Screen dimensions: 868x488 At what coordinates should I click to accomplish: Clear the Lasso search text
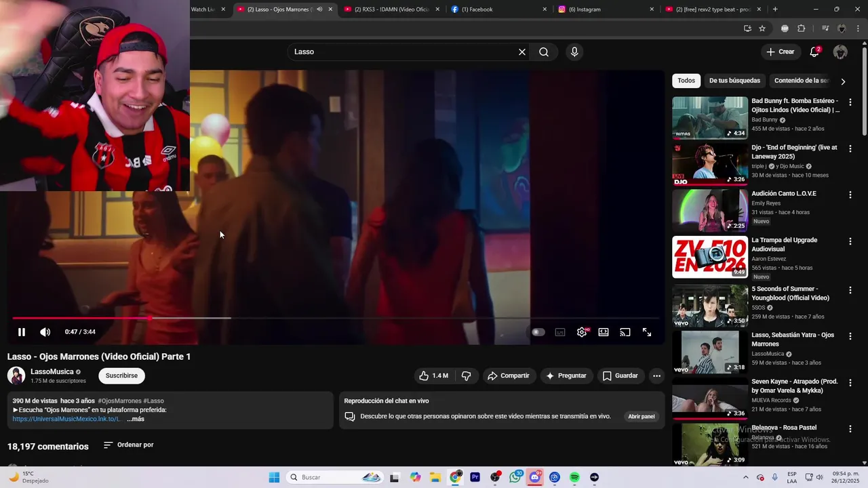[522, 52]
